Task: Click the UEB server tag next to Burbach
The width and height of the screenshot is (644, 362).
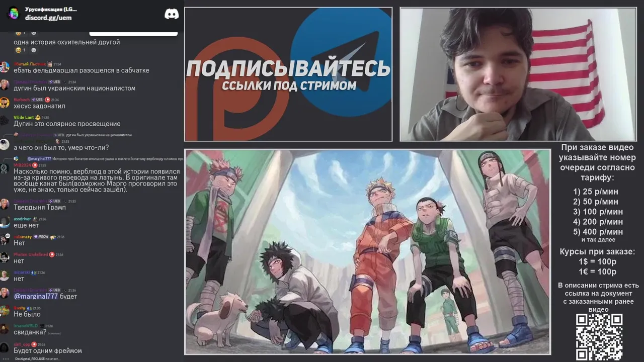Action: pos(37,100)
